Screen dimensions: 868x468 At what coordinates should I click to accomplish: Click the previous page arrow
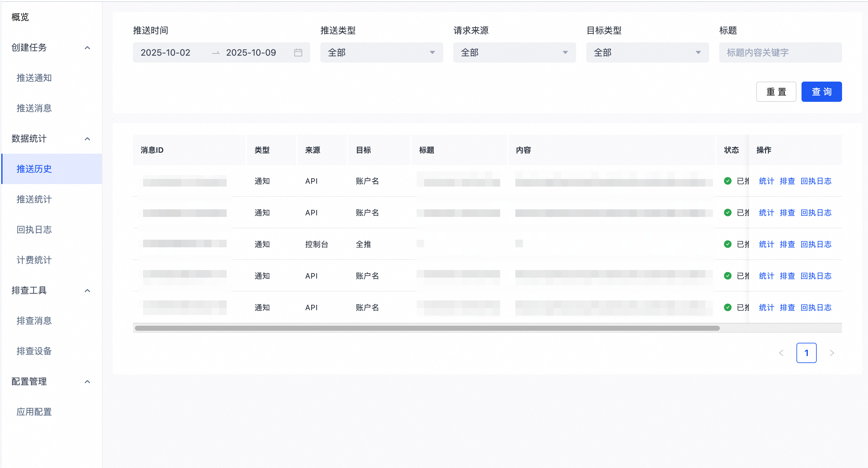781,353
